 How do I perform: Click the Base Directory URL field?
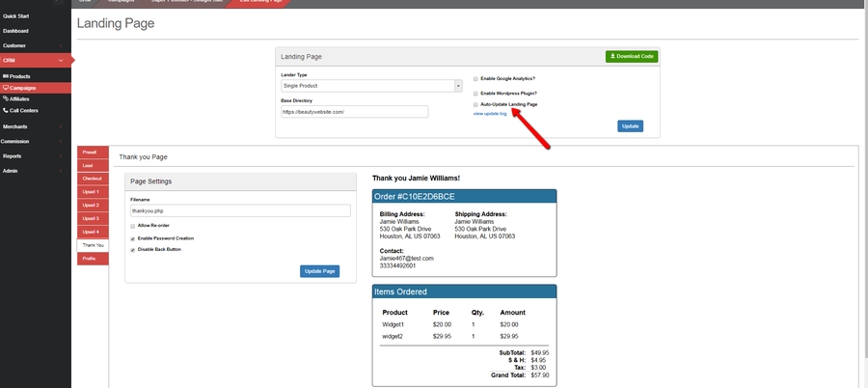click(x=353, y=112)
